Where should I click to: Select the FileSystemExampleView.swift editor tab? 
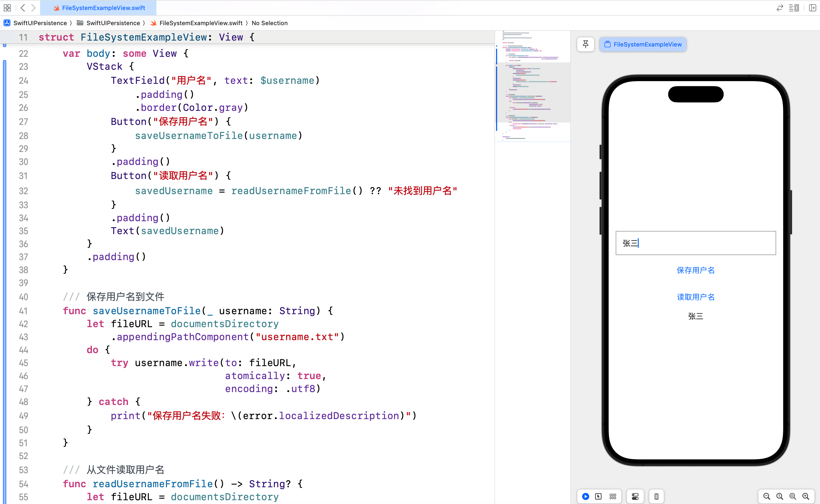point(99,8)
